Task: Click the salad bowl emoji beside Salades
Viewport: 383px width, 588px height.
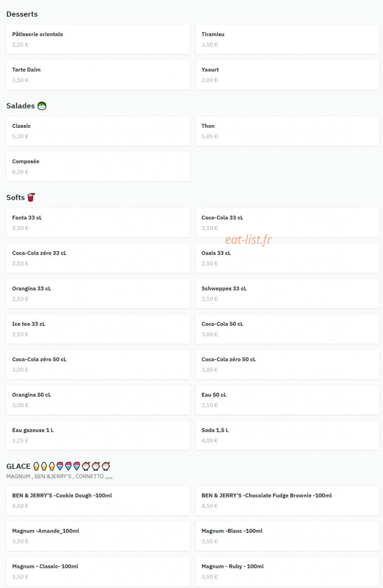Action: [42, 106]
